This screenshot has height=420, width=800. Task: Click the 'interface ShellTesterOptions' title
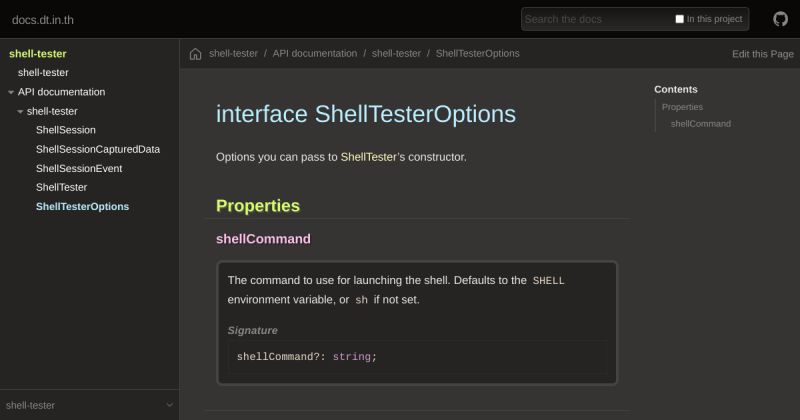[x=366, y=114]
